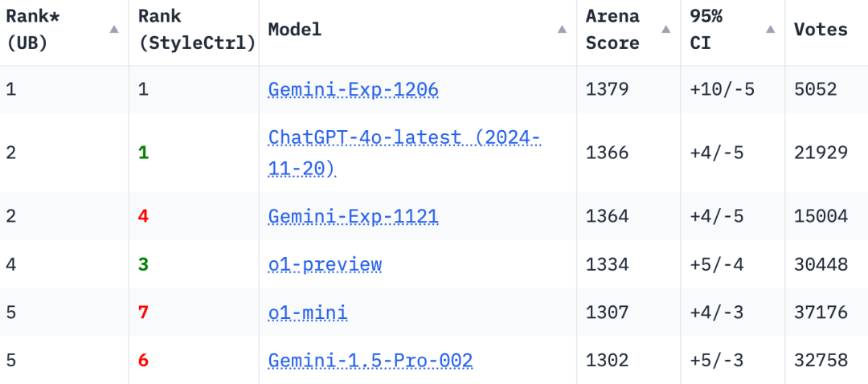Select the votes count 15004
868x384 pixels.
(821, 216)
